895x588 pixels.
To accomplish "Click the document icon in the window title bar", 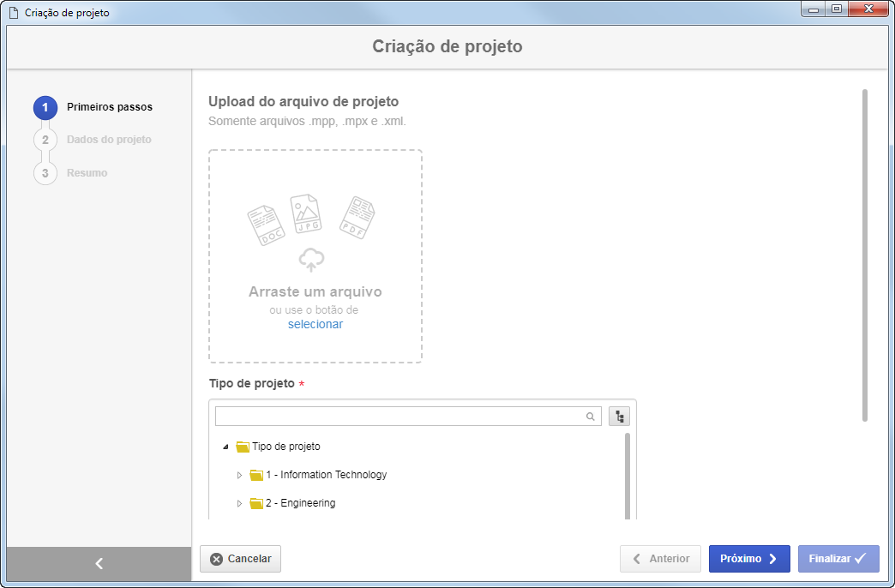I will click(14, 13).
